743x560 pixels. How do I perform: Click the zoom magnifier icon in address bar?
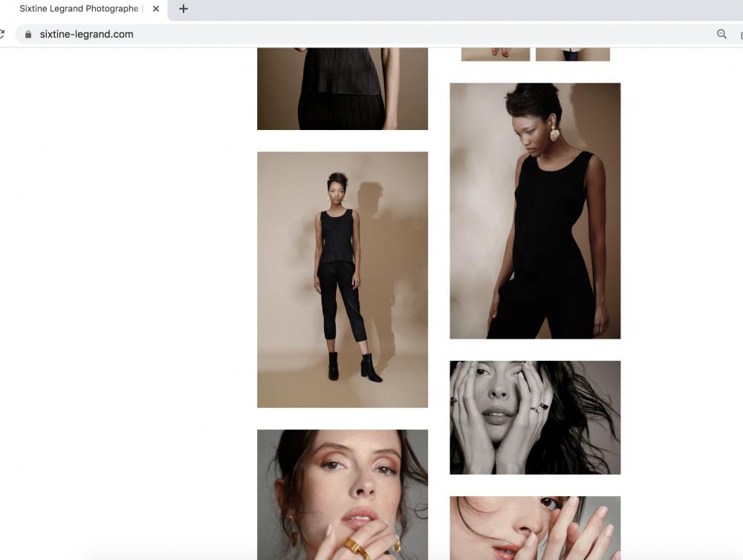(x=721, y=34)
